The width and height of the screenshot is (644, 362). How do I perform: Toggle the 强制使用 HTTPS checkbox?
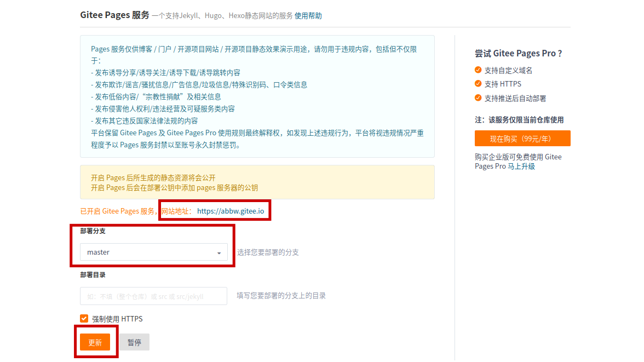[84, 318]
